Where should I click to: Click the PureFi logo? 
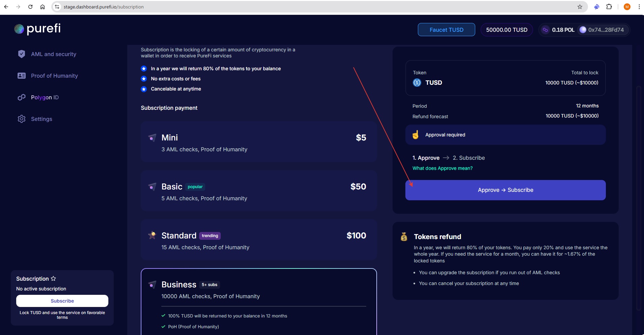[37, 29]
